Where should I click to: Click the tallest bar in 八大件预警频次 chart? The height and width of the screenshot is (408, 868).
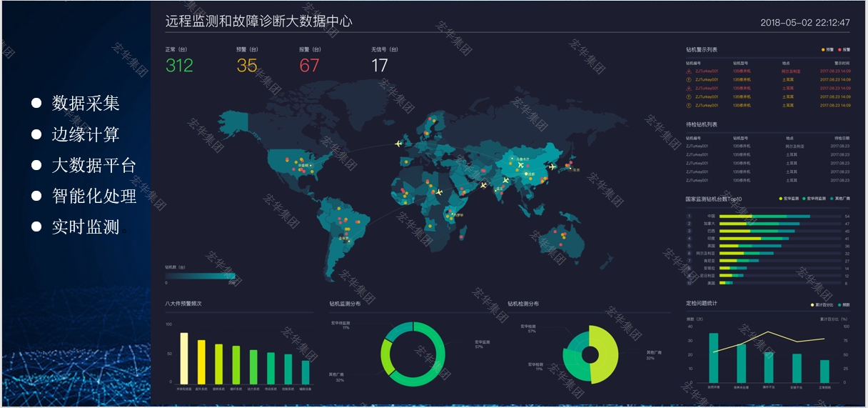184,358
